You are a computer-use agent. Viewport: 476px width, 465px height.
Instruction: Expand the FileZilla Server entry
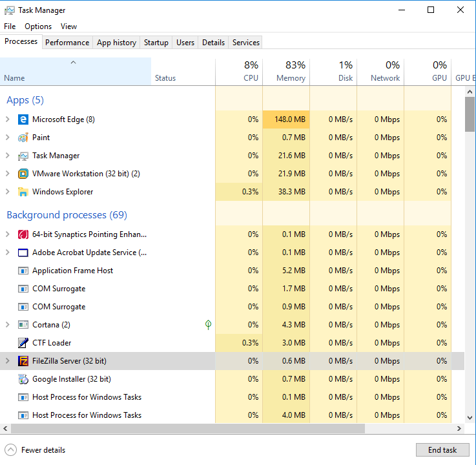tap(8, 361)
